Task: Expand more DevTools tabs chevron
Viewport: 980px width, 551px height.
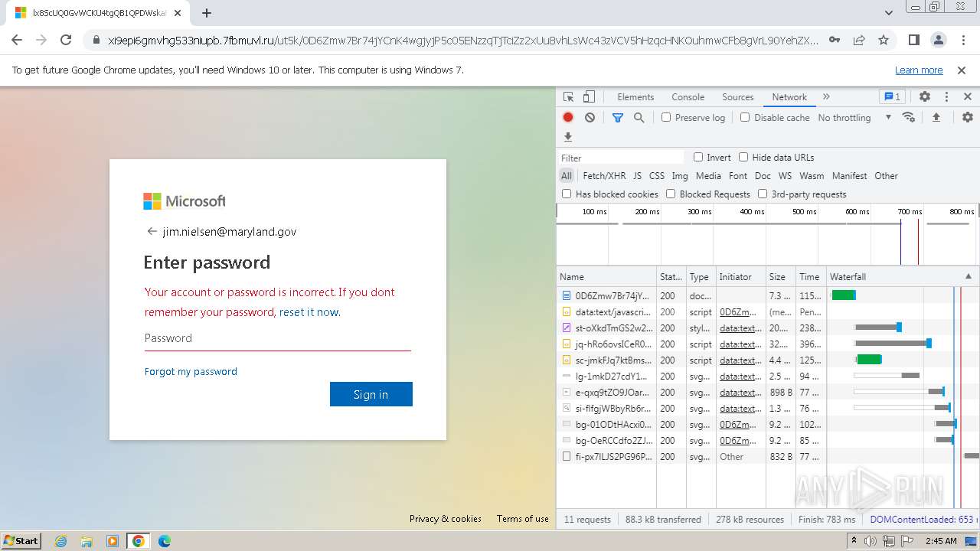Action: (826, 97)
